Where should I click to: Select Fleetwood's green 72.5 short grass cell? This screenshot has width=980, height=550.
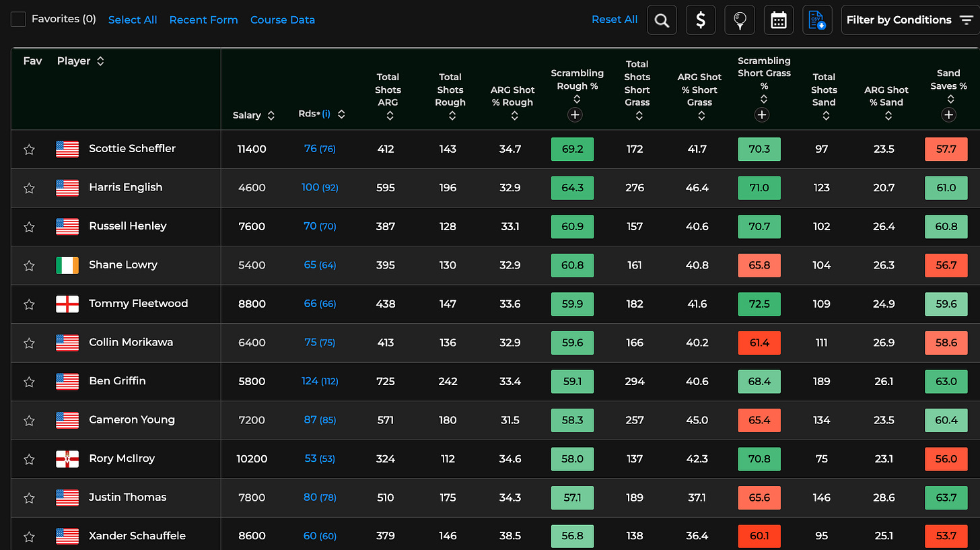[x=759, y=304]
